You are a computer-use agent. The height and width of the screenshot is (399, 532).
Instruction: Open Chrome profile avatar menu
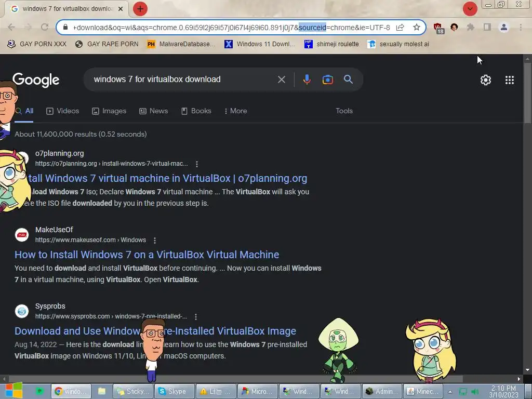(504, 27)
